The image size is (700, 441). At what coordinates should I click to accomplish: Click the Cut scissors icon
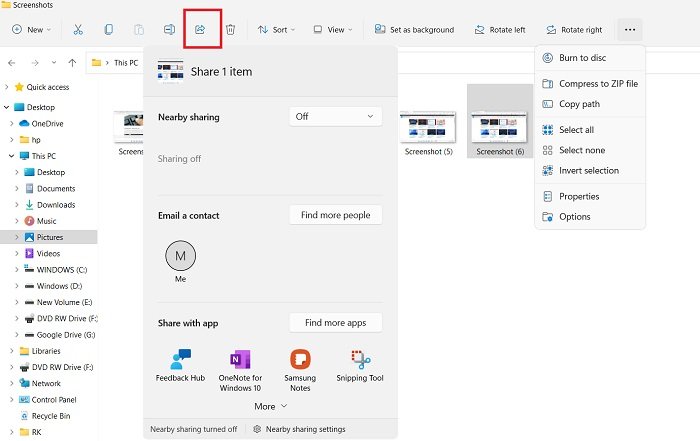[78, 30]
